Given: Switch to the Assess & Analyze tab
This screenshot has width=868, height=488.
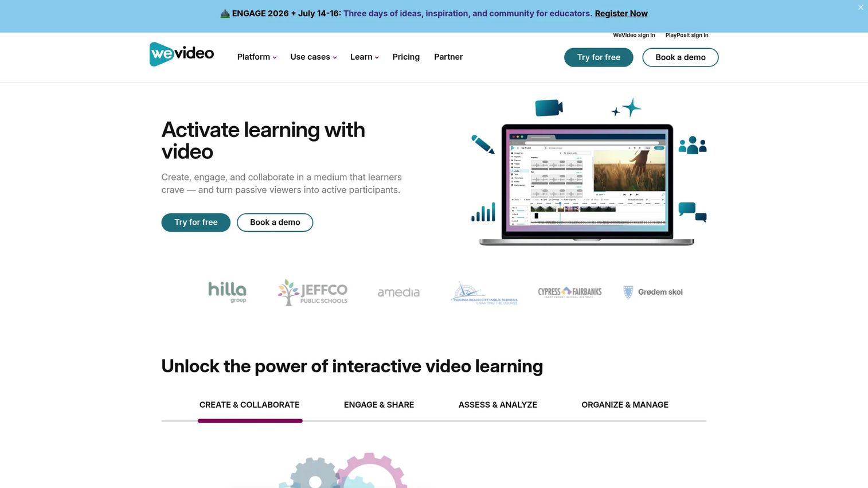Looking at the screenshot, I should coord(498,405).
